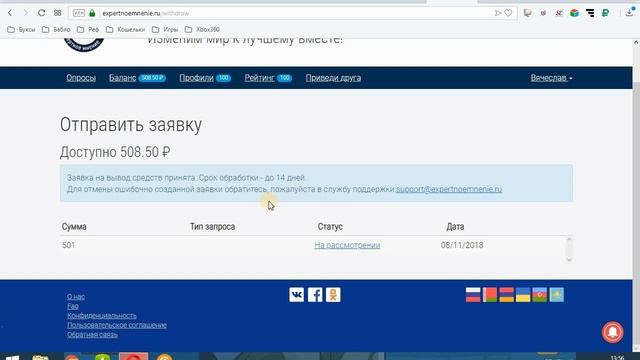This screenshot has width=640, height=360.
Task: Select the Armenia flag icon
Action: [x=507, y=295]
